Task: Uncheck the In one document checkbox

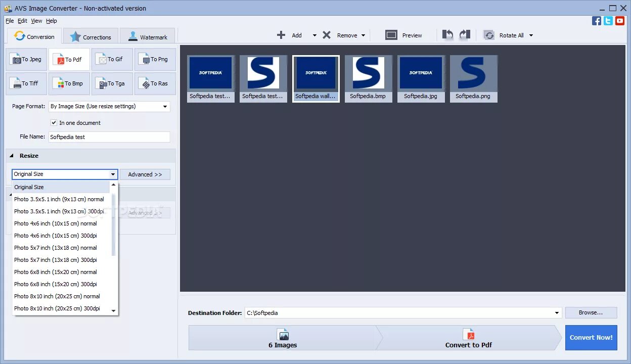Action: coord(54,122)
